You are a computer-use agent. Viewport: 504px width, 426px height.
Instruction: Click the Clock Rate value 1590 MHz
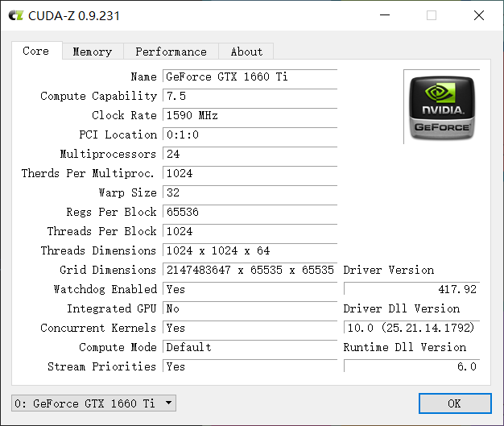click(x=250, y=115)
